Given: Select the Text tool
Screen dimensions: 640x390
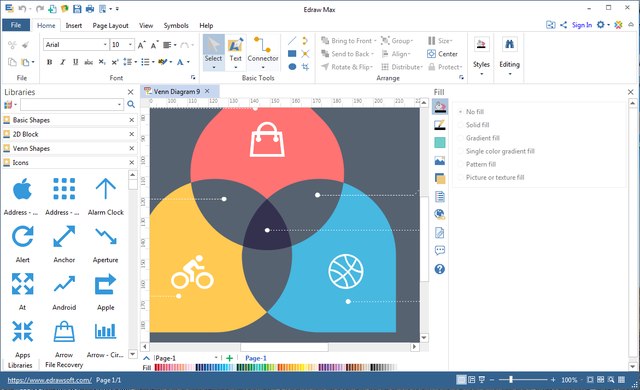Looking at the screenshot, I should 236,53.
